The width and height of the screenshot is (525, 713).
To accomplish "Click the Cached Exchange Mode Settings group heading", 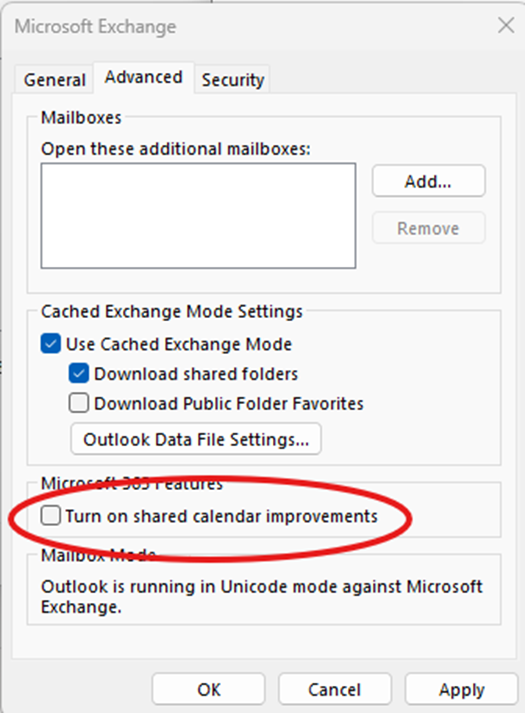I will [172, 311].
